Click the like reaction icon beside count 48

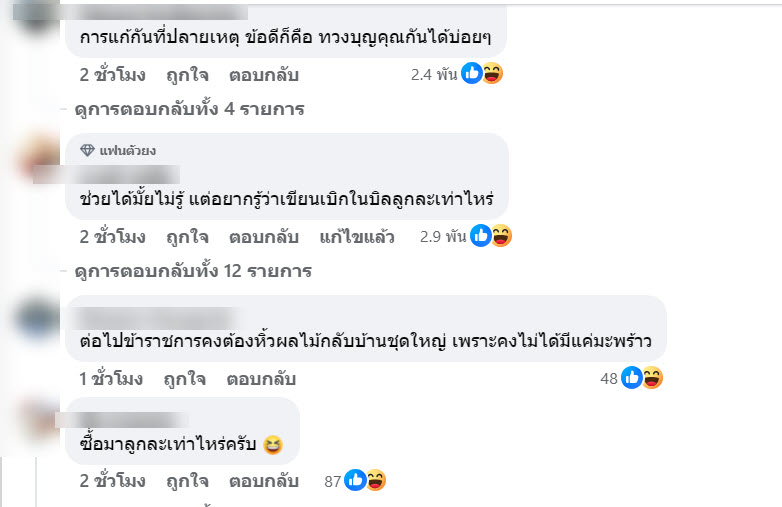click(632, 378)
